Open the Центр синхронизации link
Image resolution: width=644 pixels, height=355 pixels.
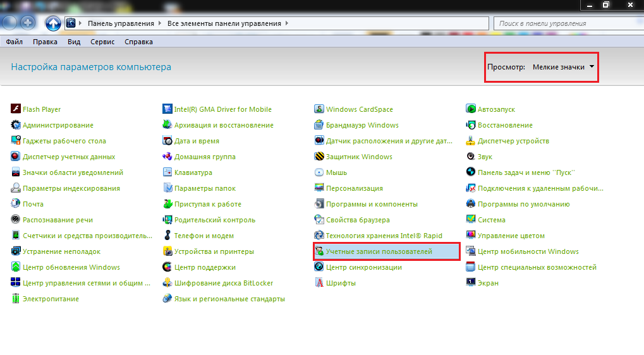click(364, 267)
